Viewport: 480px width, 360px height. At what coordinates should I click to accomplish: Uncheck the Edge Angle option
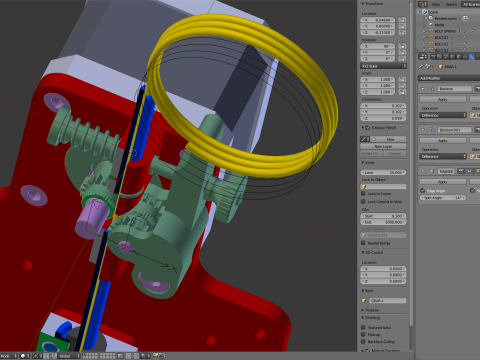423,190
